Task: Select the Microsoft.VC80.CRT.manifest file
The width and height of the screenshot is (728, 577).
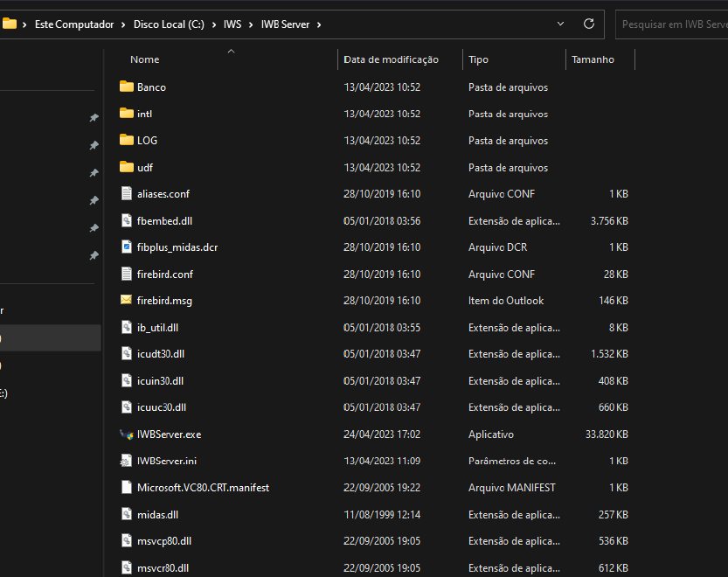Action: click(x=203, y=488)
